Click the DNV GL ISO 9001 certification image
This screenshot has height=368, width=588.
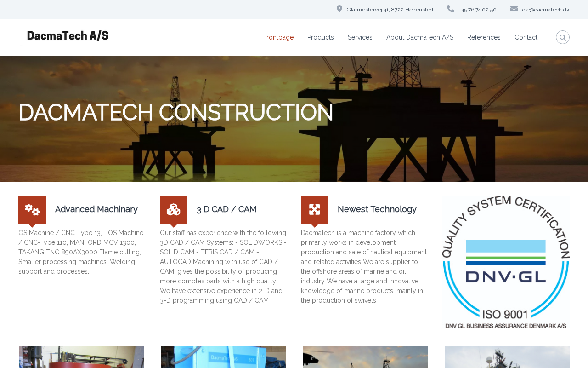click(x=506, y=262)
